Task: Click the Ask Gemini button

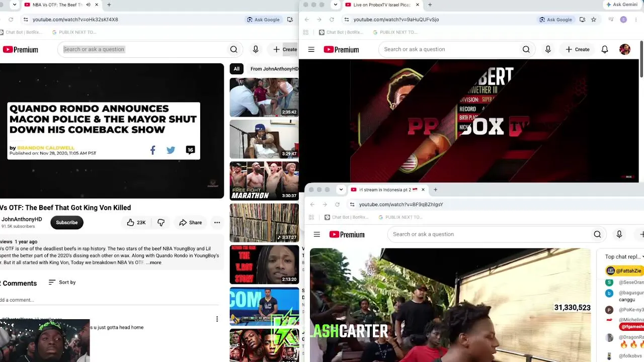Action: click(x=621, y=5)
